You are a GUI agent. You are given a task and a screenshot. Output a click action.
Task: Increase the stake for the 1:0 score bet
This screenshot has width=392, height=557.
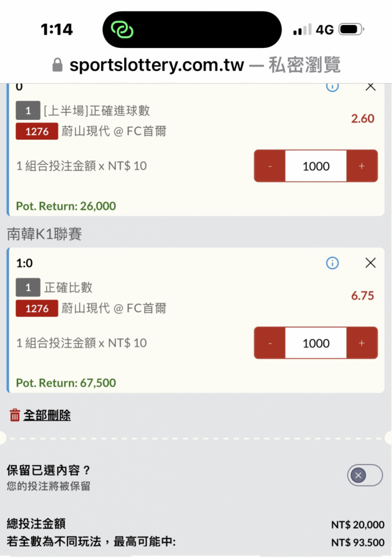click(362, 343)
